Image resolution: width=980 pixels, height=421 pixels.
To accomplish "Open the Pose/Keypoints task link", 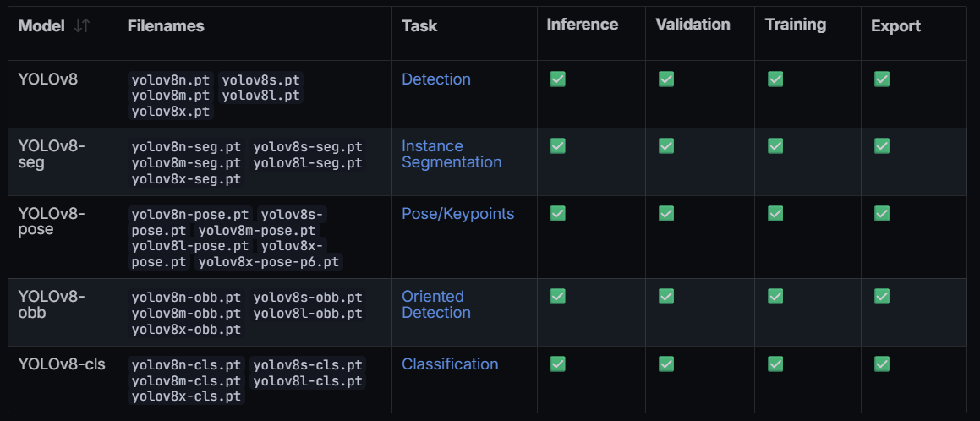I will coord(458,214).
